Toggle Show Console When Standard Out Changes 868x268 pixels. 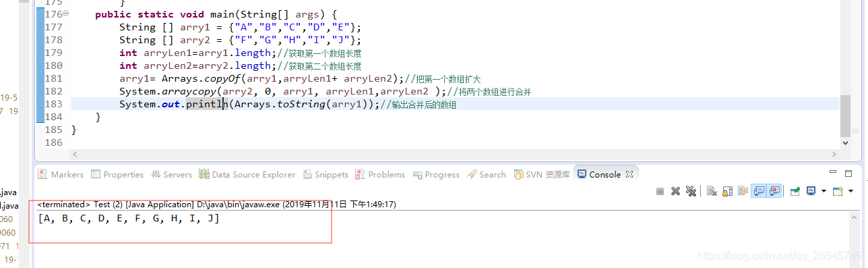759,191
